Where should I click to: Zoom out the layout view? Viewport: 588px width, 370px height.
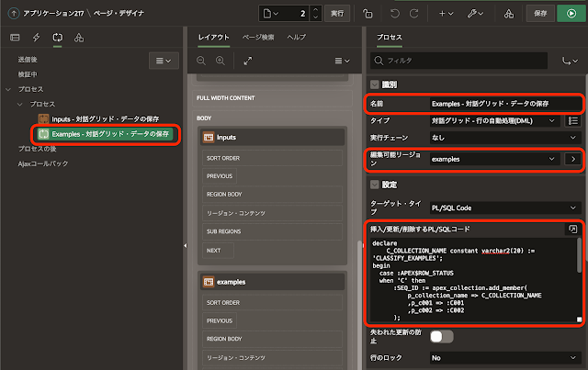[201, 61]
